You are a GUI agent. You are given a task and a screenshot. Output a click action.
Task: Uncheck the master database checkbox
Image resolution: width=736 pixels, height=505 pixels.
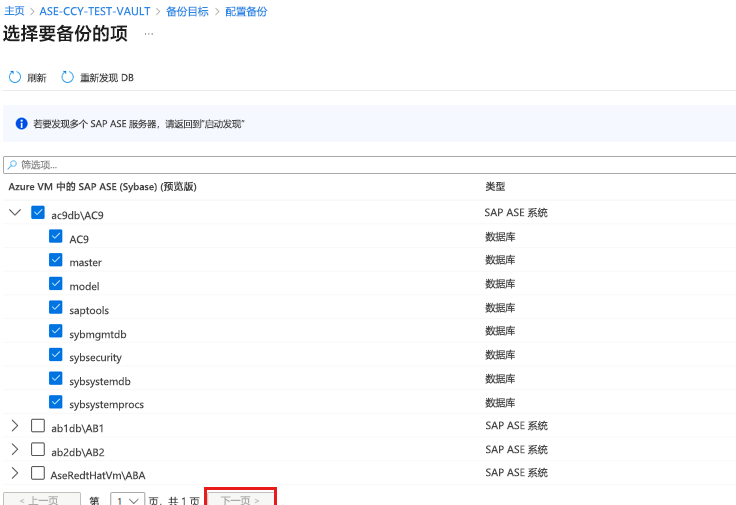(56, 260)
